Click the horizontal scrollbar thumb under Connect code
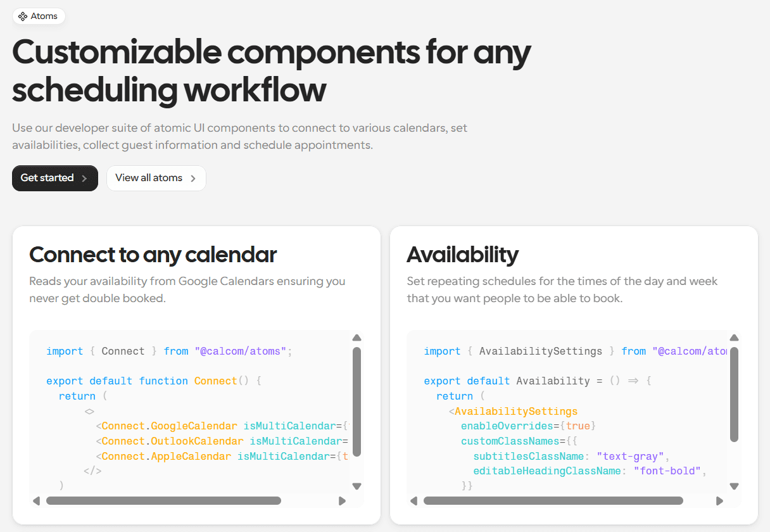Screen dimensions: 770x532 pos(163,501)
